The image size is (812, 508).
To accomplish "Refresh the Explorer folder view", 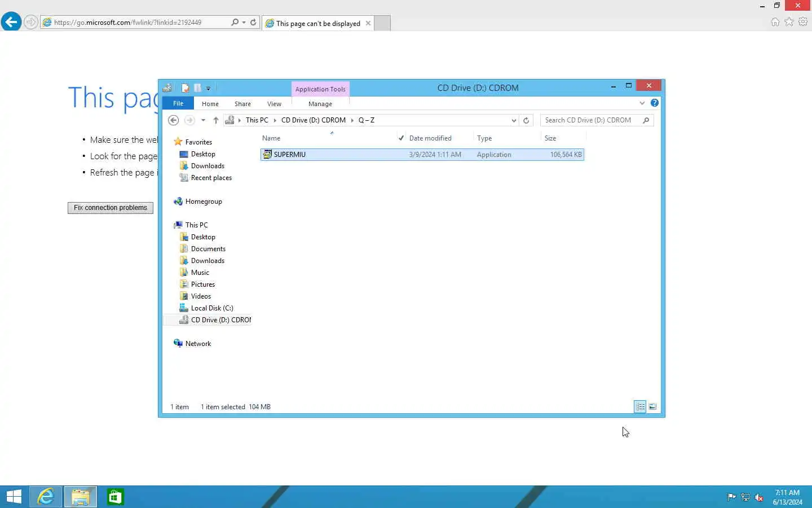I will [526, 120].
